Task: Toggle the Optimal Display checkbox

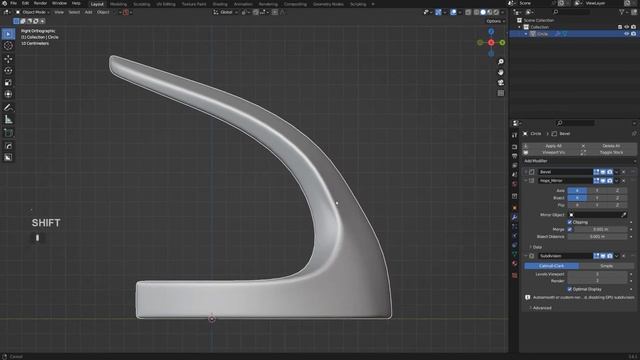Action: click(x=570, y=289)
